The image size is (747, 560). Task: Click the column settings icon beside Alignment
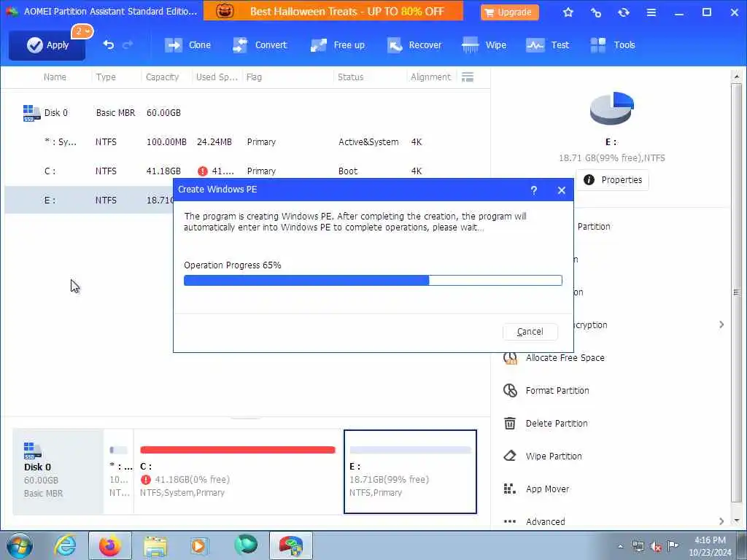[x=468, y=77]
